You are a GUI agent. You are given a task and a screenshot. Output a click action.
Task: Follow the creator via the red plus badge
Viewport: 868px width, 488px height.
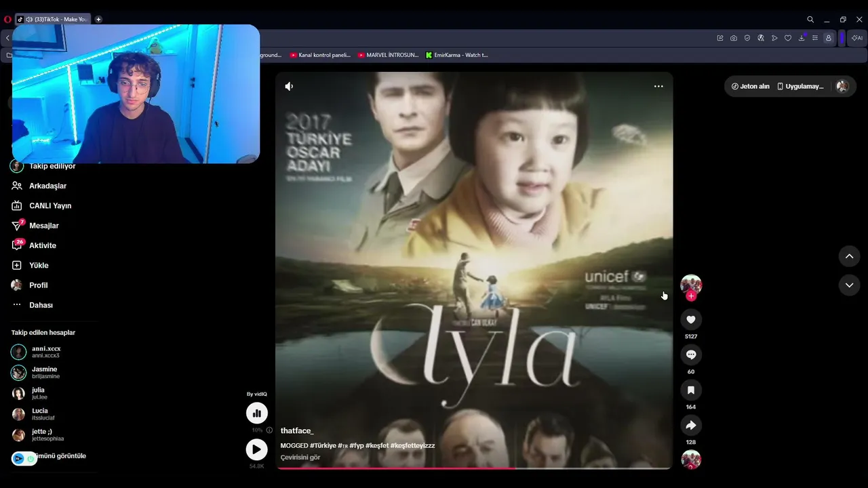[691, 296]
